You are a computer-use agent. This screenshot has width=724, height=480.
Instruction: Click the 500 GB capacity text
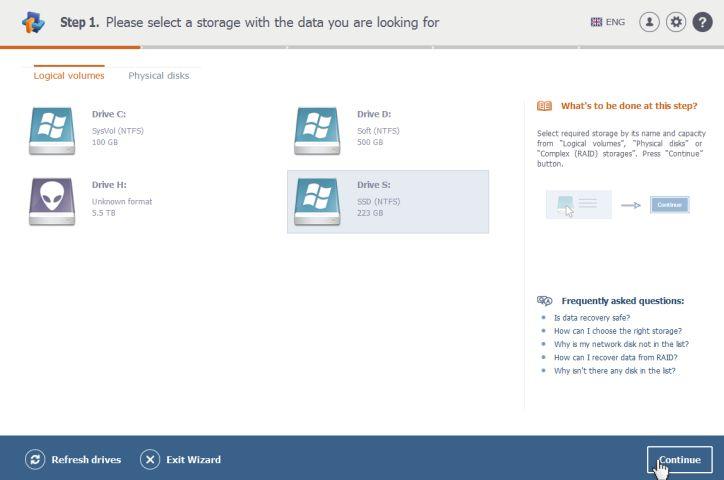click(370, 142)
